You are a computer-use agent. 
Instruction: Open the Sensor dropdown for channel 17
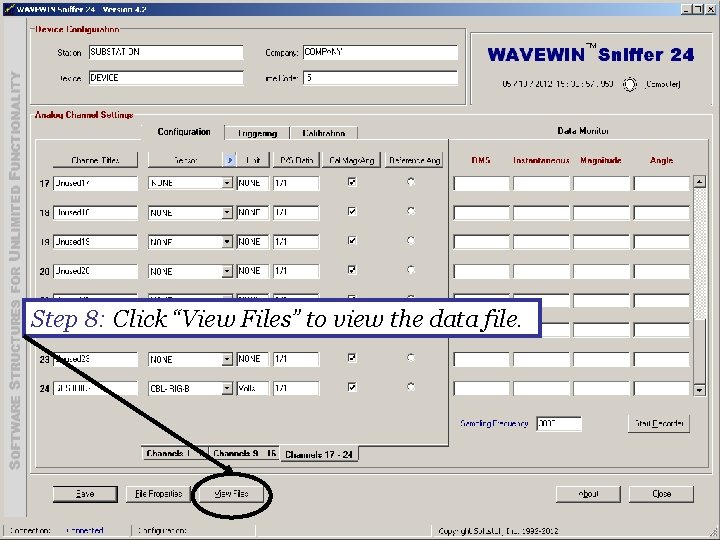pyautogui.click(x=227, y=183)
